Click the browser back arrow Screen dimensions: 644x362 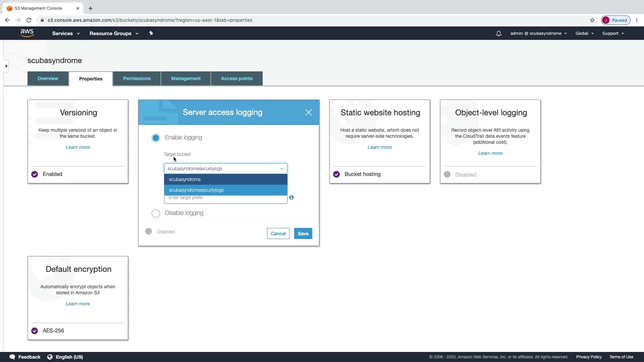[7, 20]
